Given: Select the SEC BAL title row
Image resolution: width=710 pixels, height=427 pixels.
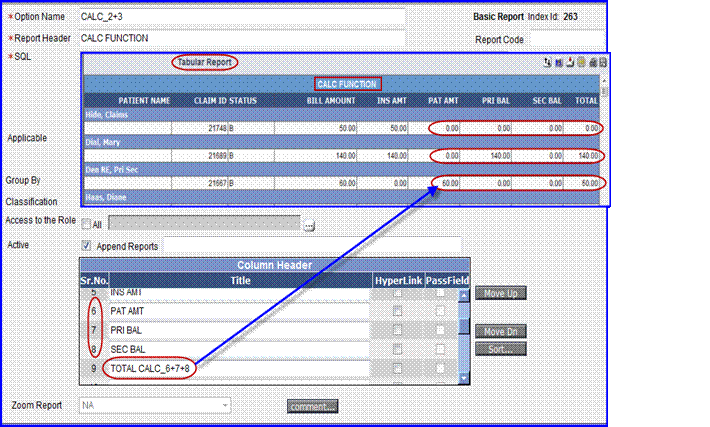Looking at the screenshot, I should pos(240,349).
